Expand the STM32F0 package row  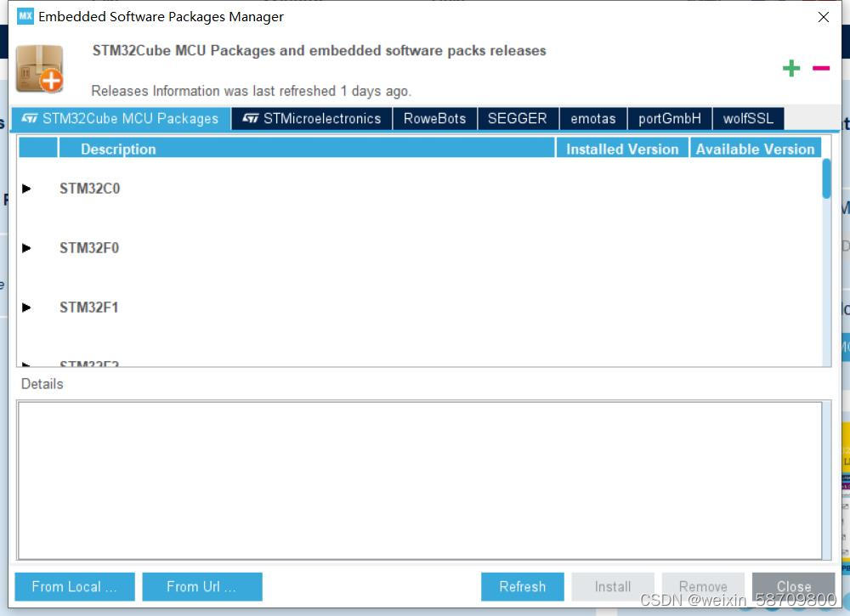click(x=26, y=248)
